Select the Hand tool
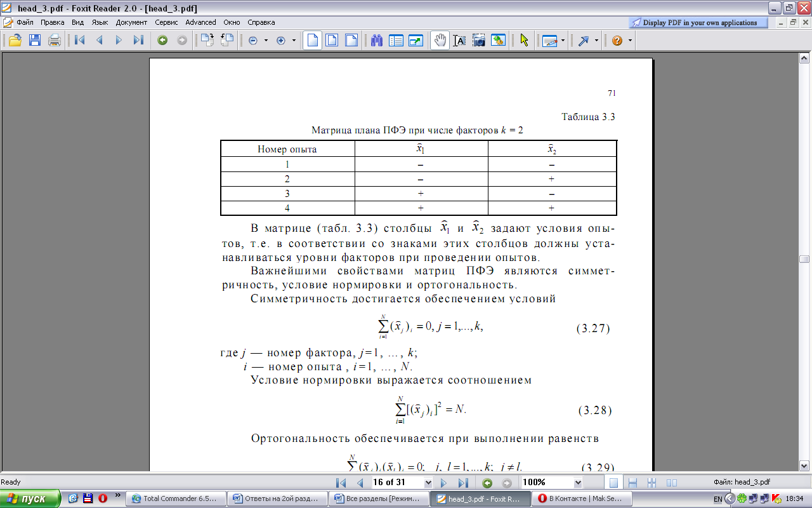This screenshot has height=508, width=812. pos(440,41)
